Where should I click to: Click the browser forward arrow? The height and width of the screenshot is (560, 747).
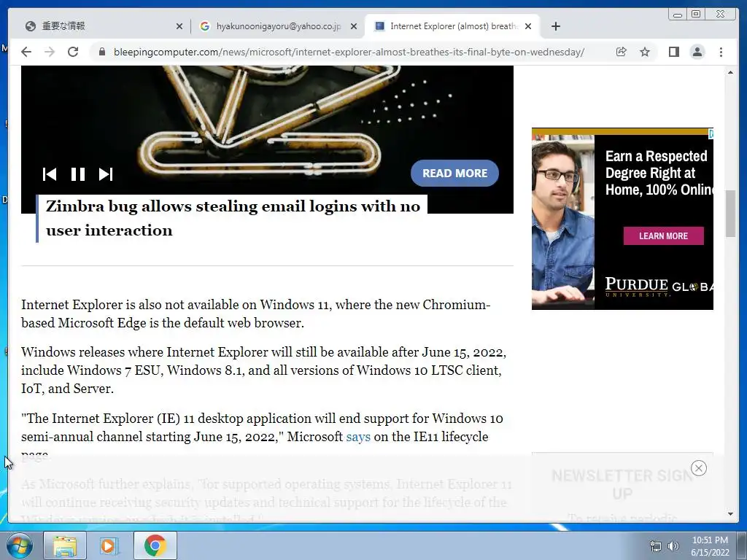click(50, 52)
